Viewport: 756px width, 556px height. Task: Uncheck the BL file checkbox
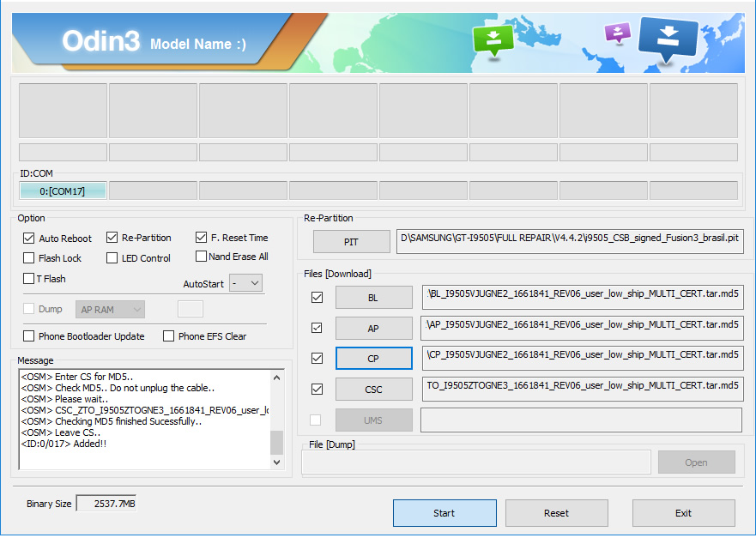click(x=317, y=298)
